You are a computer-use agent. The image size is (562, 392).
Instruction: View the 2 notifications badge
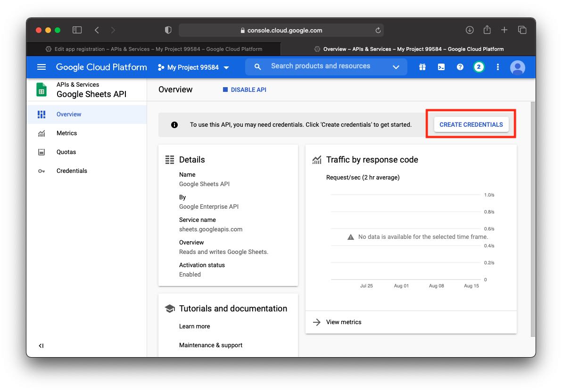479,67
